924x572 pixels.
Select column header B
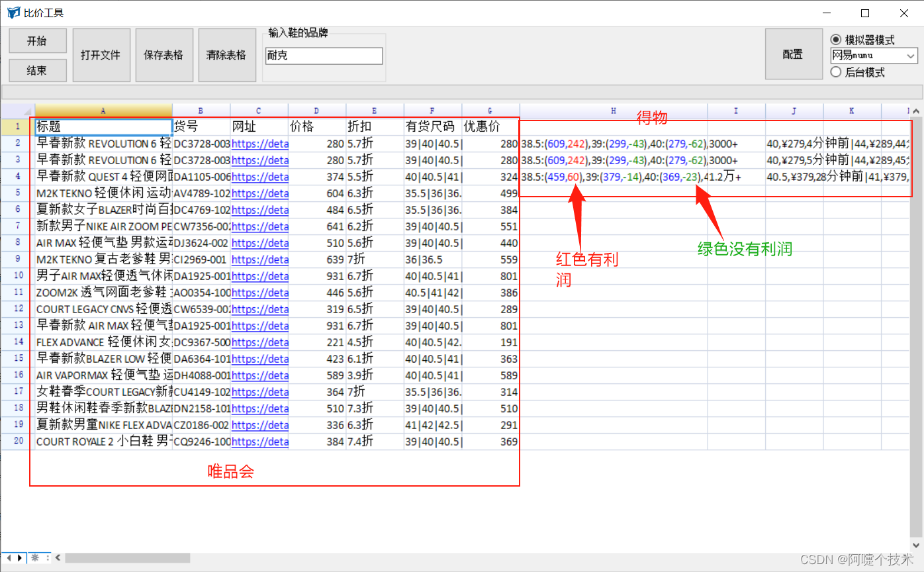click(201, 111)
